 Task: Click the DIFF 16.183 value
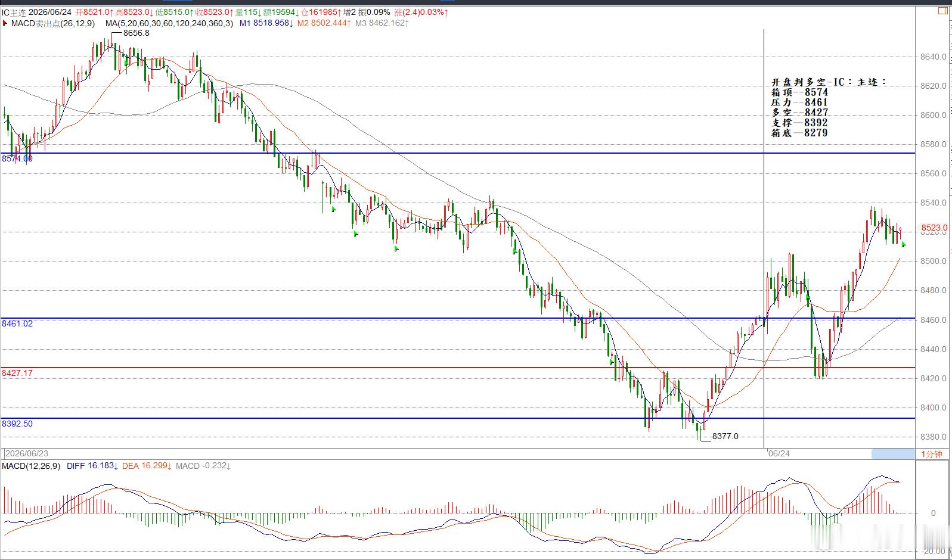pyautogui.click(x=92, y=466)
